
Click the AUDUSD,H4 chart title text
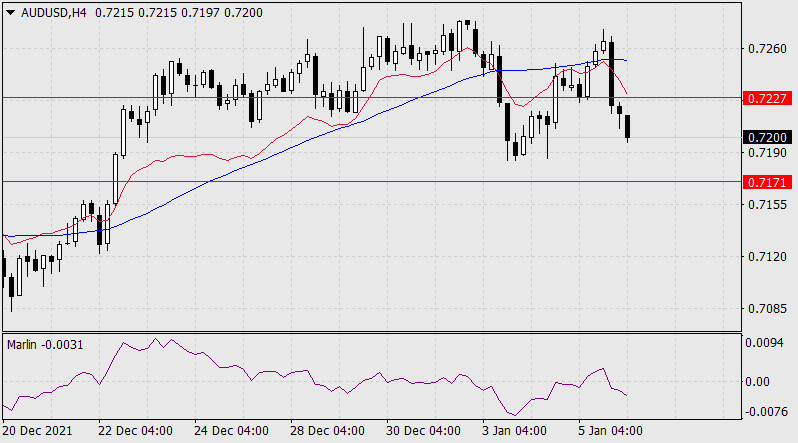[x=54, y=13]
